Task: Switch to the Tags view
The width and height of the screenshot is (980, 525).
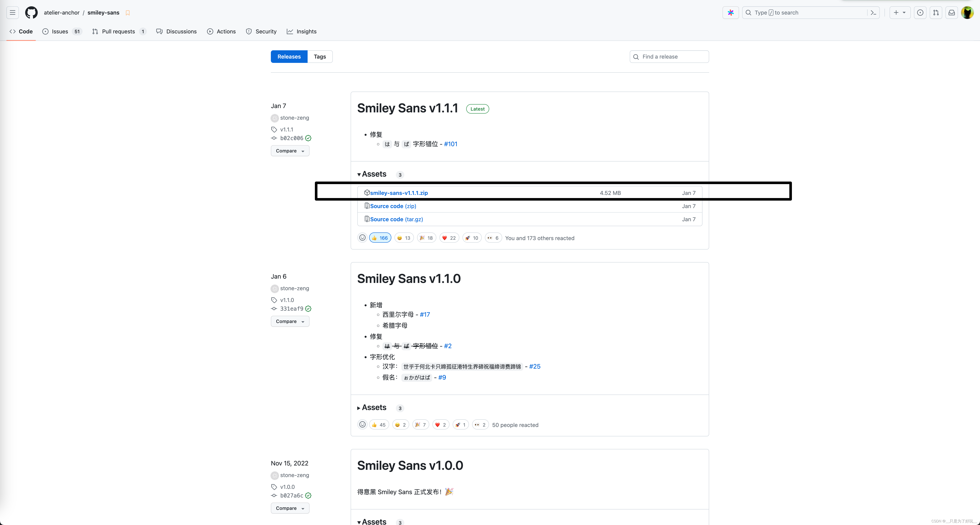Action: [320, 56]
